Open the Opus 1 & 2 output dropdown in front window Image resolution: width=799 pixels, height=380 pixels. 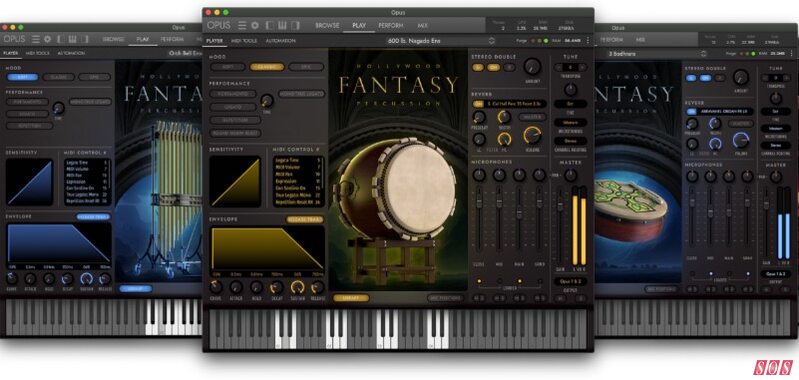tap(571, 281)
